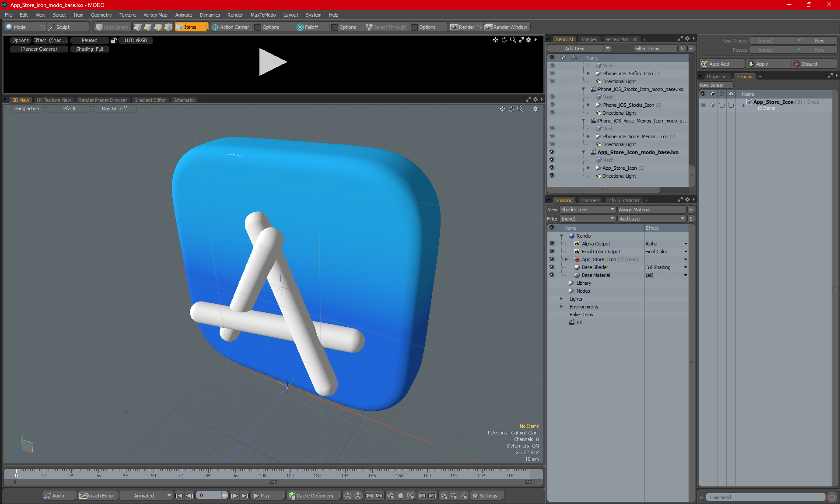This screenshot has width=840, height=504.
Task: Open the timeline Settings gear
Action: (x=485, y=496)
